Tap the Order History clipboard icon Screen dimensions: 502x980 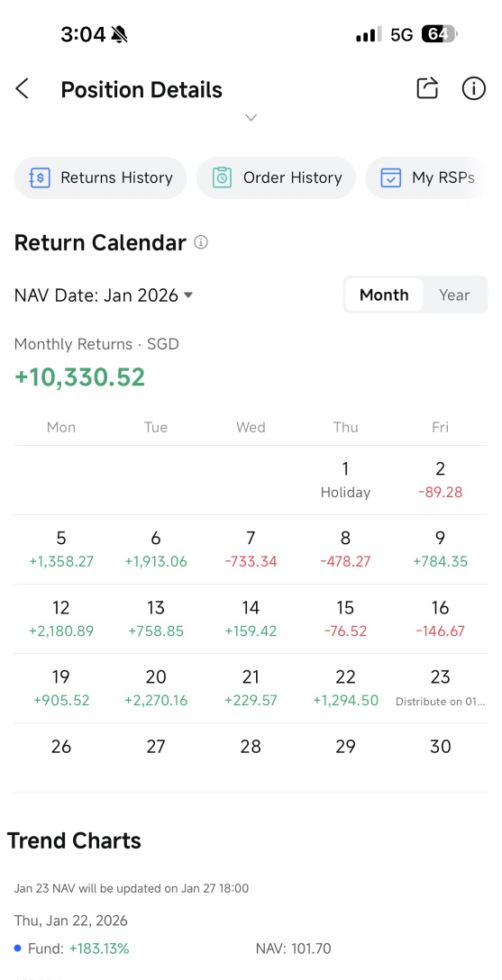pyautogui.click(x=222, y=177)
